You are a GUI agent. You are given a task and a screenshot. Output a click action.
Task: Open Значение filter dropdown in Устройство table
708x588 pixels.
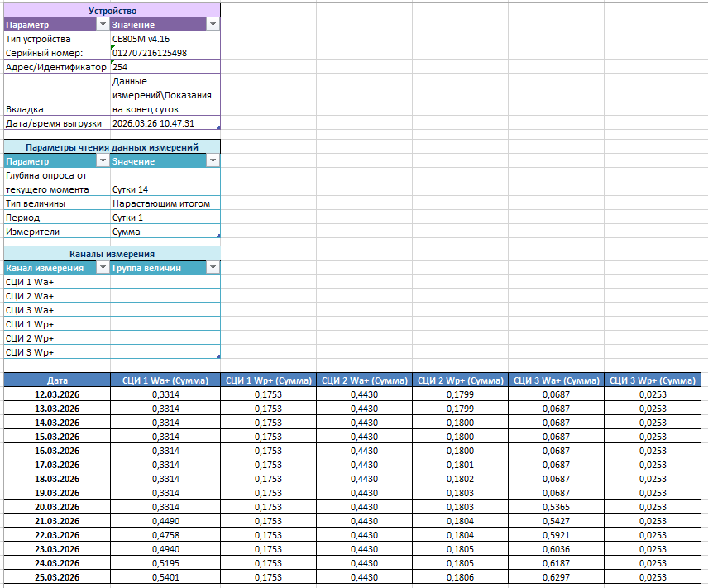(213, 25)
